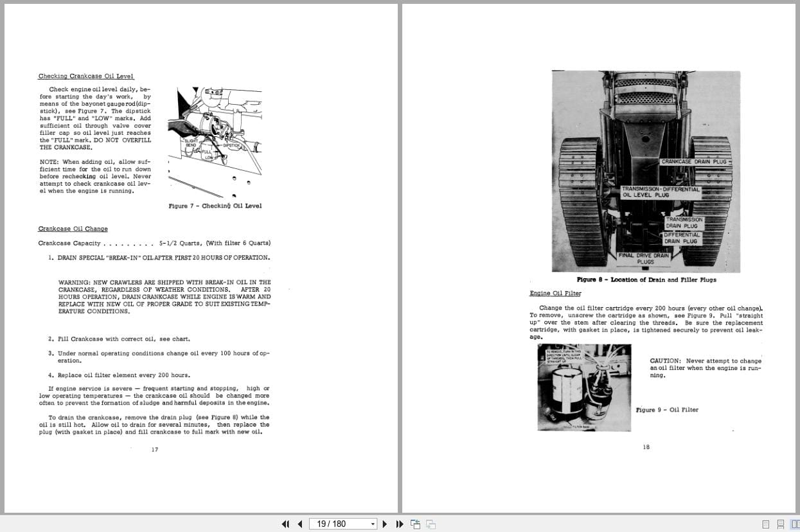This screenshot has width=800, height=532.
Task: Click page number 17 at left page bottom
Action: 154,449
